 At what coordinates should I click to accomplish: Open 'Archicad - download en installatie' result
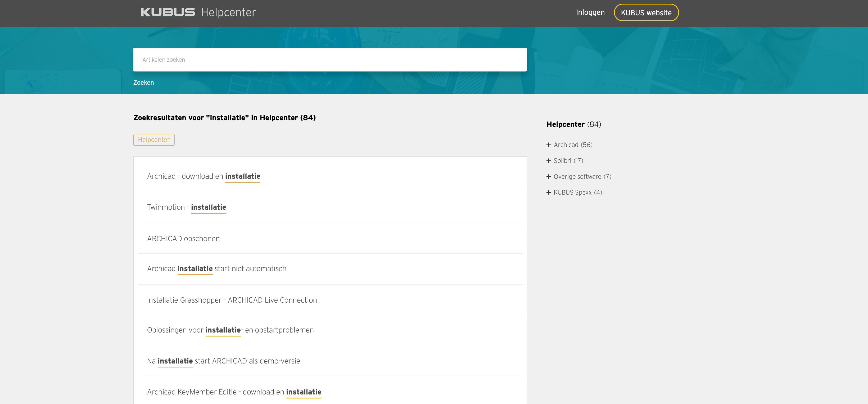[x=204, y=176]
